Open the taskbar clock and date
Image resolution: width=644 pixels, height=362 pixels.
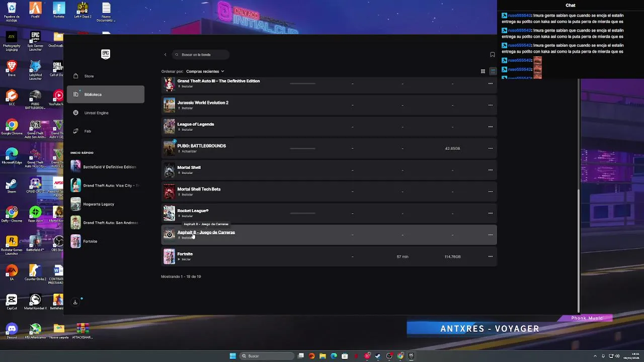631,356
